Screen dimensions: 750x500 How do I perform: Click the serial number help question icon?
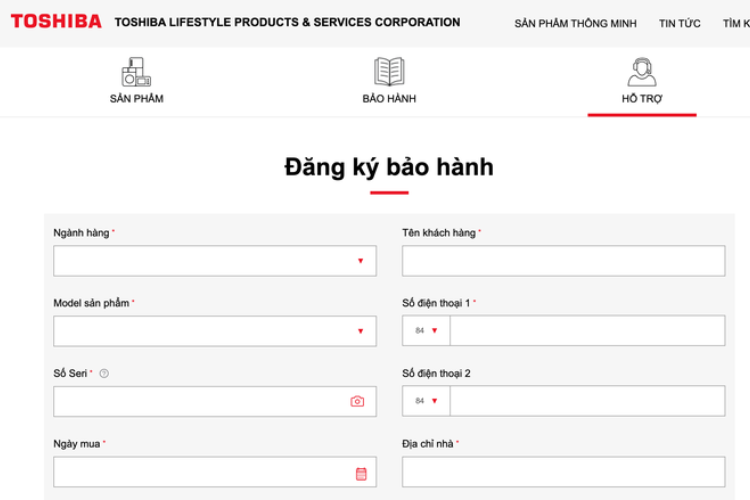pyautogui.click(x=104, y=373)
